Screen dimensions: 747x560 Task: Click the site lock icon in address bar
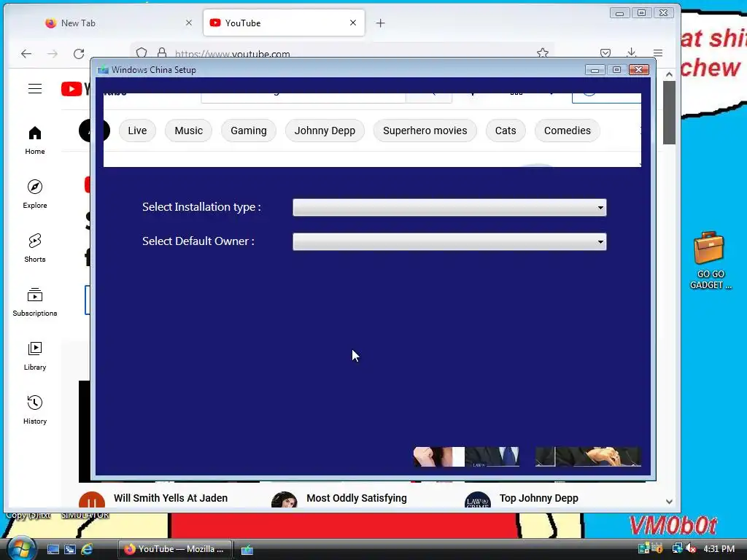pos(162,52)
